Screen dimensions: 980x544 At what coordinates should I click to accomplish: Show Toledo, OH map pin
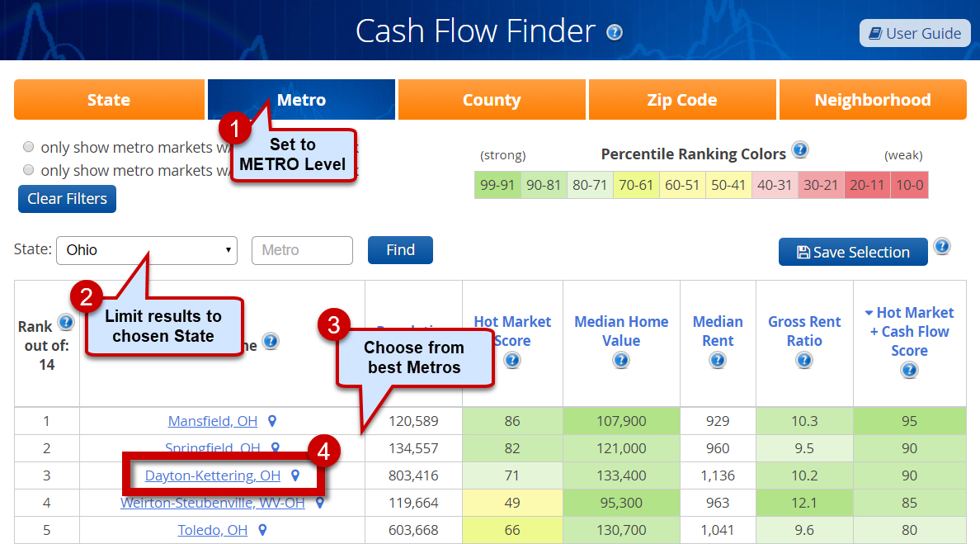(x=262, y=530)
